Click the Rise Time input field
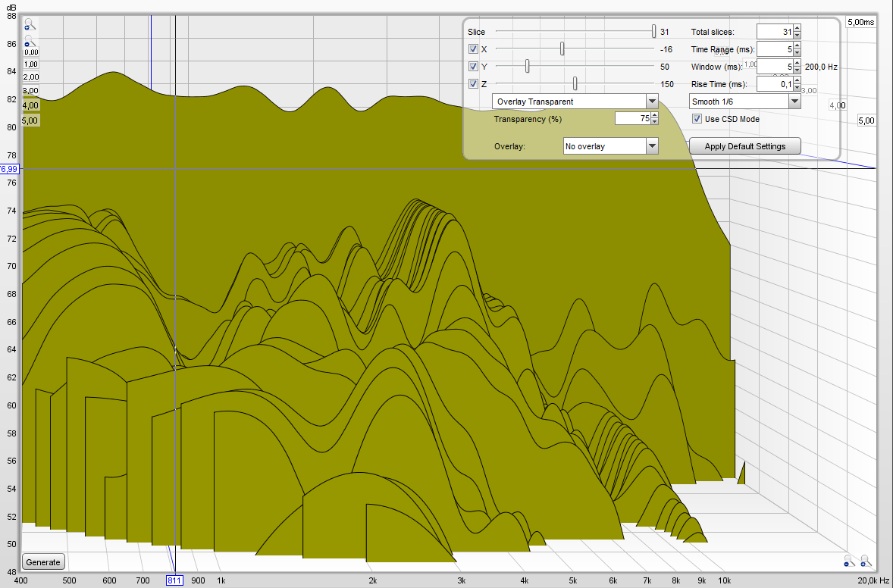The height and width of the screenshot is (588, 893). (x=775, y=84)
